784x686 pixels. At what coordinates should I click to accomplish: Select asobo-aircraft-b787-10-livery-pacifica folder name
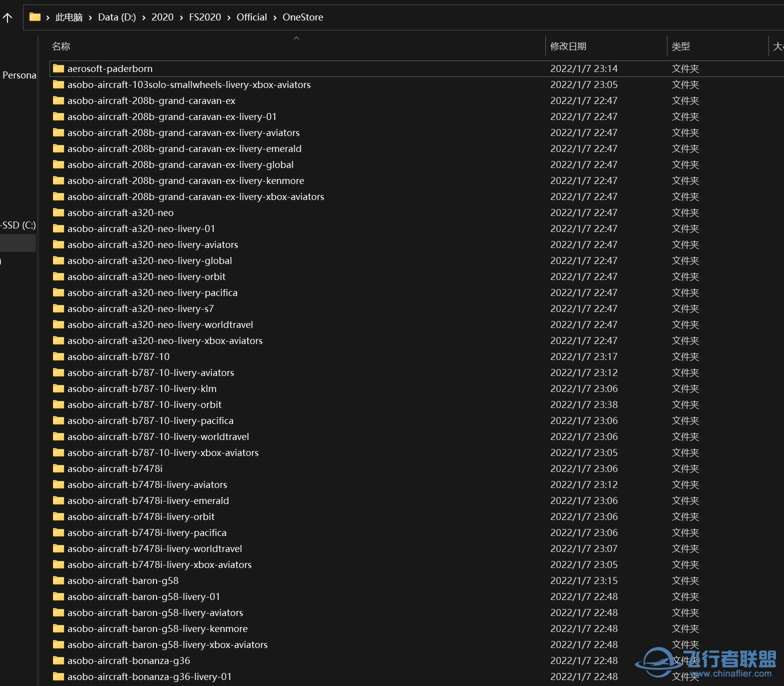[x=151, y=420]
